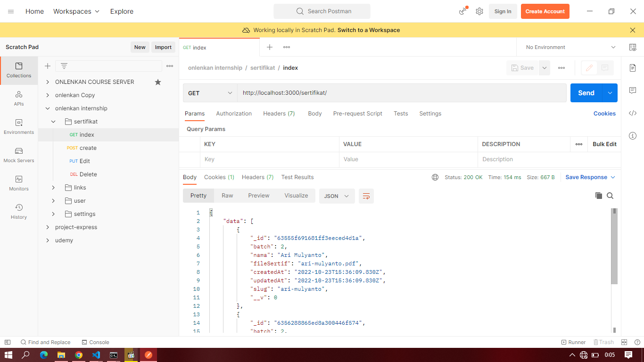Open the History sidebar panel
The width and height of the screenshot is (644, 362).
tap(19, 212)
